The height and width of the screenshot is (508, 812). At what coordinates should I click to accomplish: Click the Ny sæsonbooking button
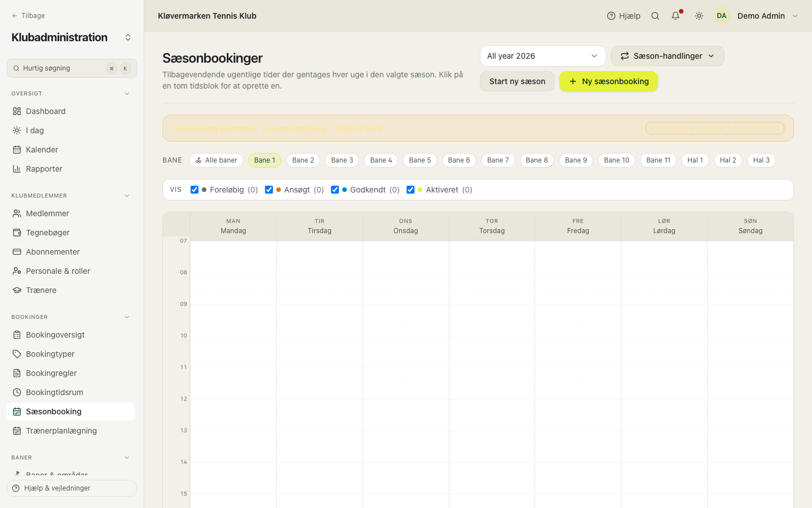pos(608,81)
